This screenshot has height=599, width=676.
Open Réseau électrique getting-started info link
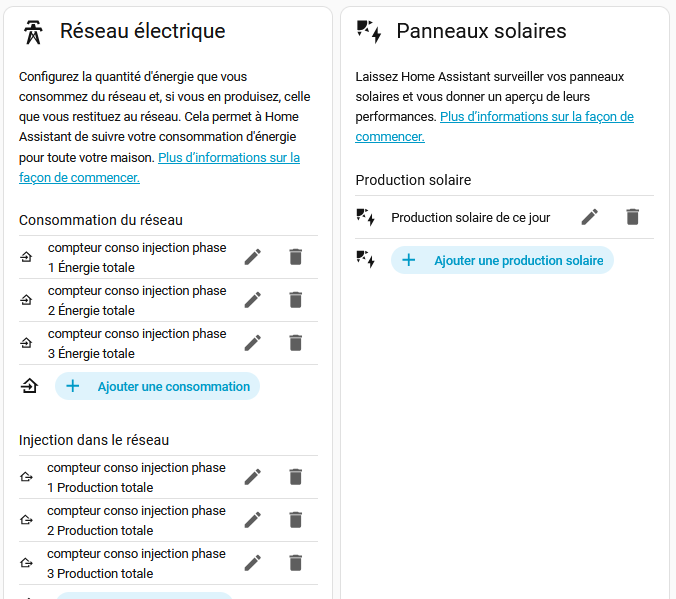[80, 178]
